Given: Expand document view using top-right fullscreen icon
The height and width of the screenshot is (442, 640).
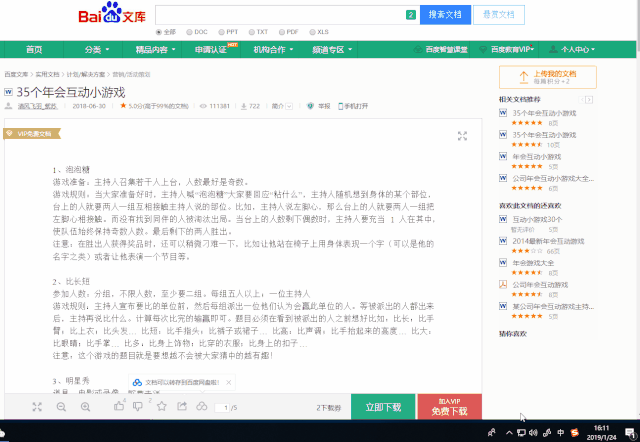Looking at the screenshot, I should (x=462, y=136).
